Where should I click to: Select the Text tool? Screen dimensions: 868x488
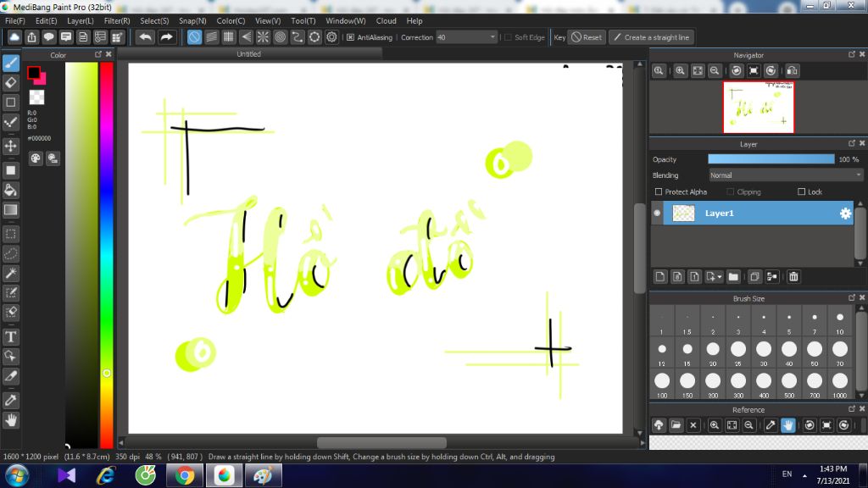pos(10,336)
